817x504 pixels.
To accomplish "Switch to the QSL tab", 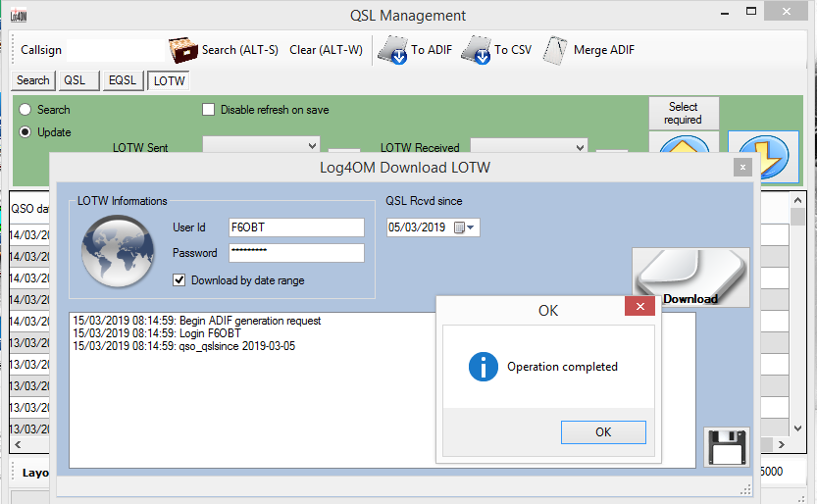I will pos(78,80).
